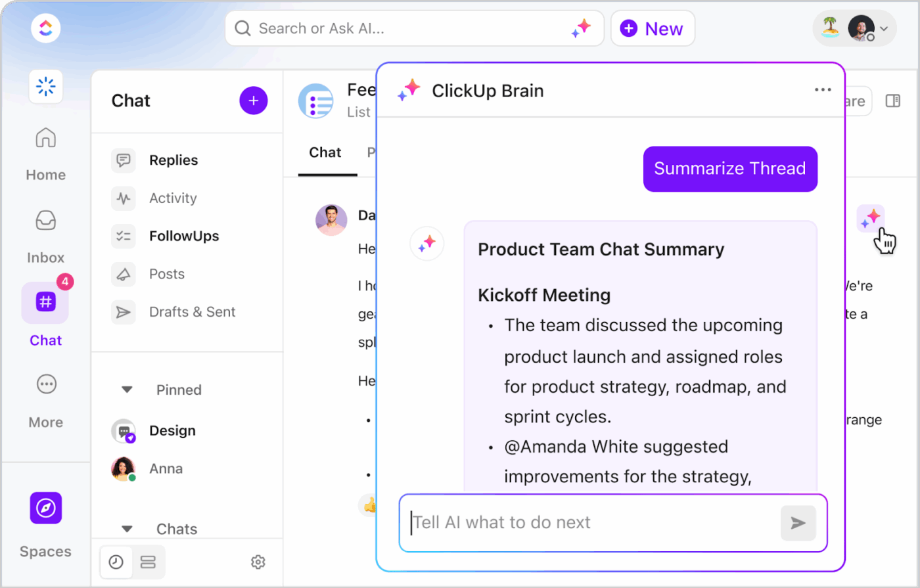920x588 pixels.
Task: Switch to stacked list view icon
Action: click(x=149, y=562)
